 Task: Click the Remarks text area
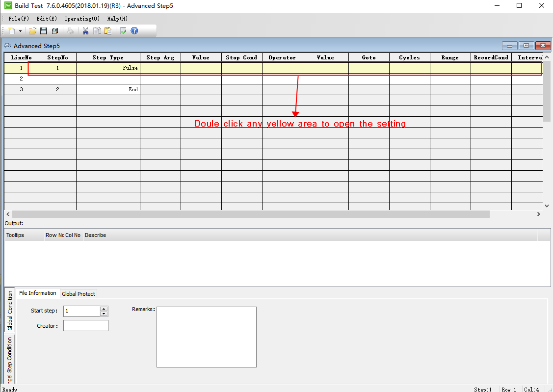click(207, 337)
